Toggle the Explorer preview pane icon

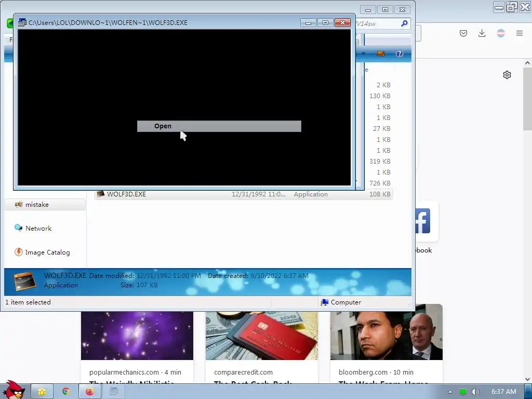click(x=381, y=54)
